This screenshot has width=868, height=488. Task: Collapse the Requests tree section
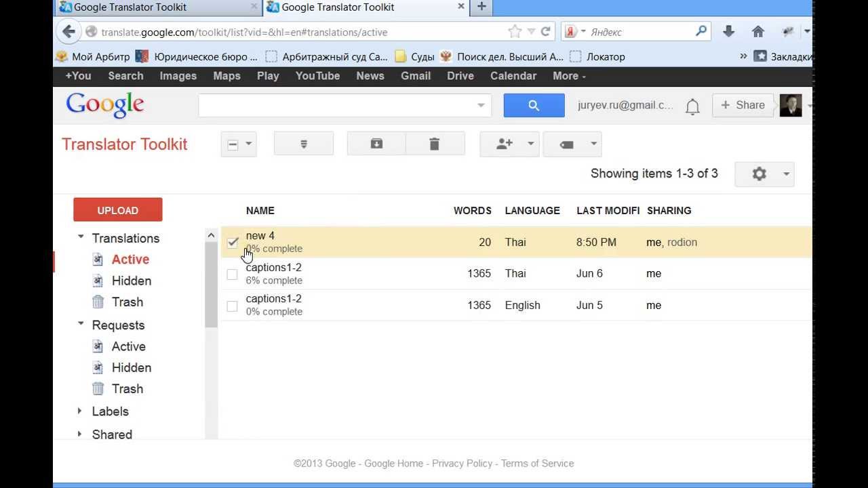pyautogui.click(x=81, y=324)
